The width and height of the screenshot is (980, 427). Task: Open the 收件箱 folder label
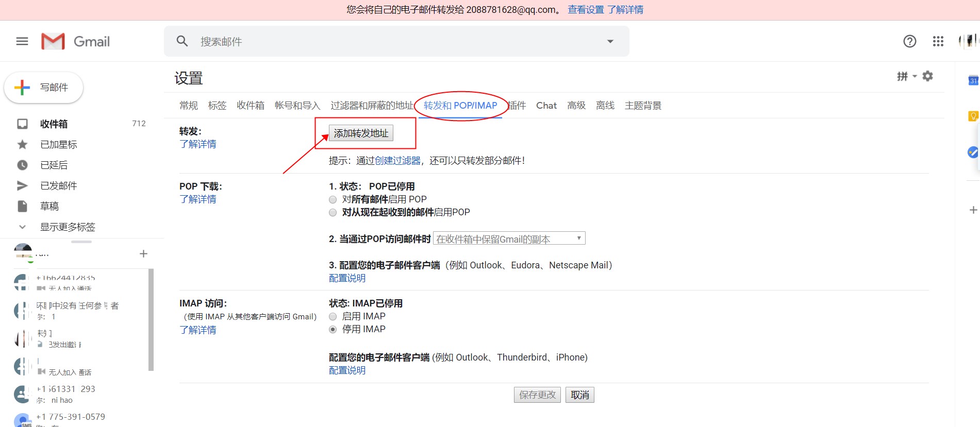coord(54,124)
